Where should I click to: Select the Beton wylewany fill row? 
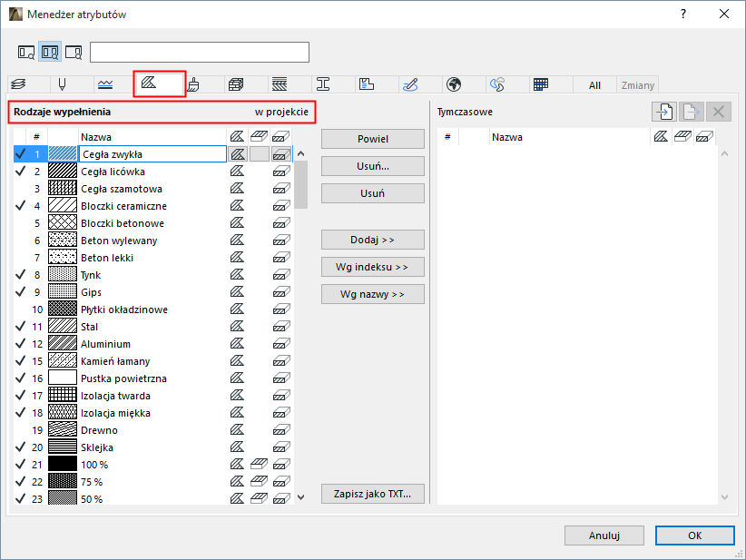(152, 241)
